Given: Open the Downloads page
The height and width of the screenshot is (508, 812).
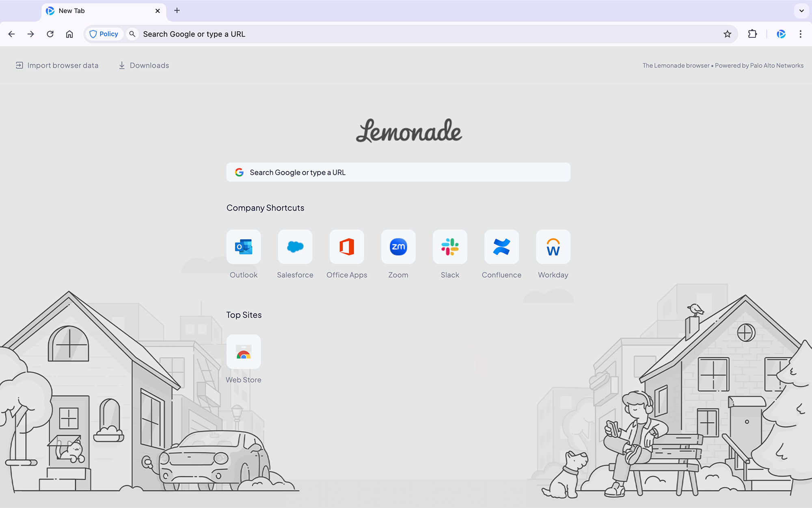Looking at the screenshot, I should pyautogui.click(x=143, y=65).
